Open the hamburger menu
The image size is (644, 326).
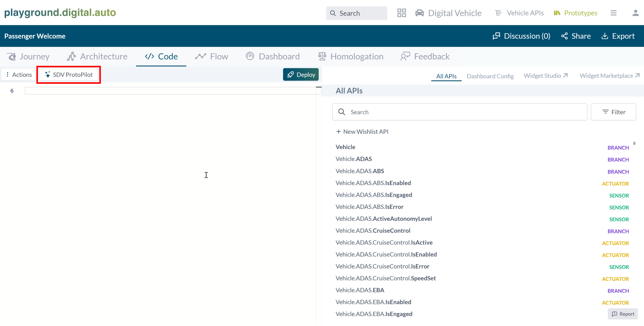click(x=614, y=13)
